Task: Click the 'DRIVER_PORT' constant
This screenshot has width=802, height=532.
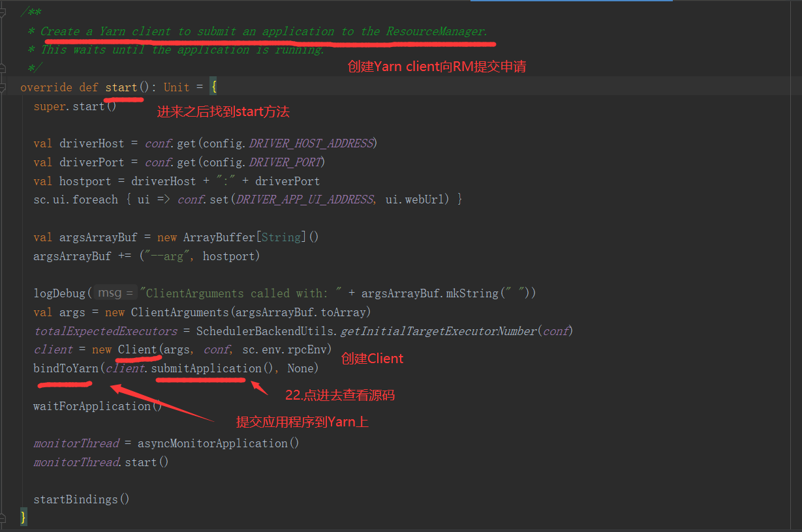Action: [x=286, y=162]
